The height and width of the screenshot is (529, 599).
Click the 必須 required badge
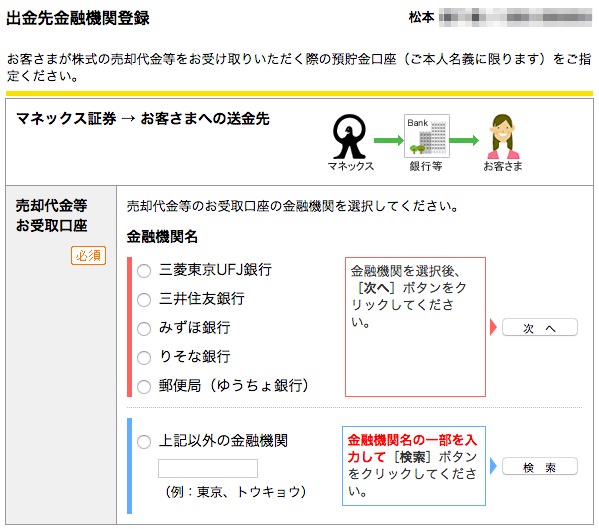pos(88,256)
